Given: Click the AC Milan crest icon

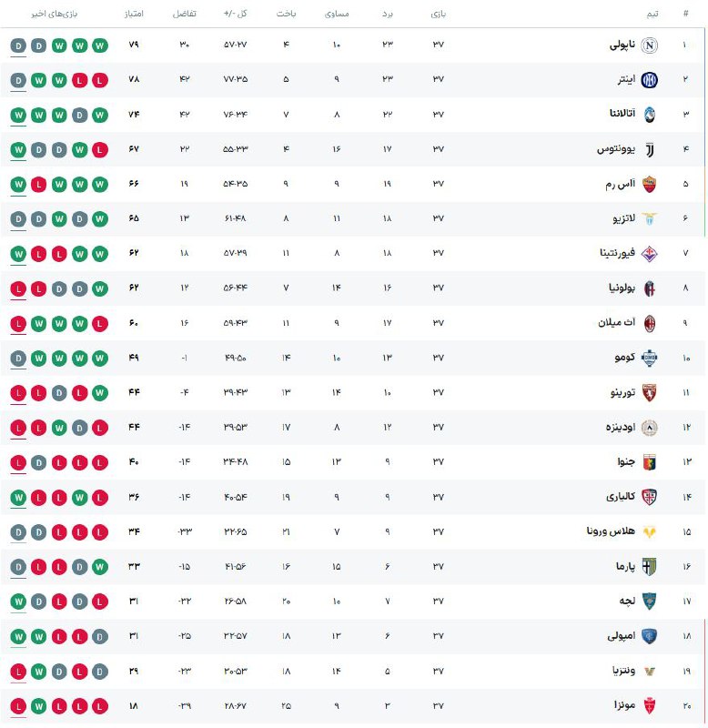Looking at the screenshot, I should tap(650, 323).
